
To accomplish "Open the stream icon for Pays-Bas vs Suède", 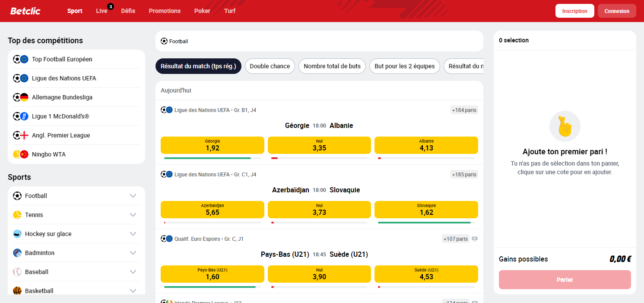I will point(475,238).
